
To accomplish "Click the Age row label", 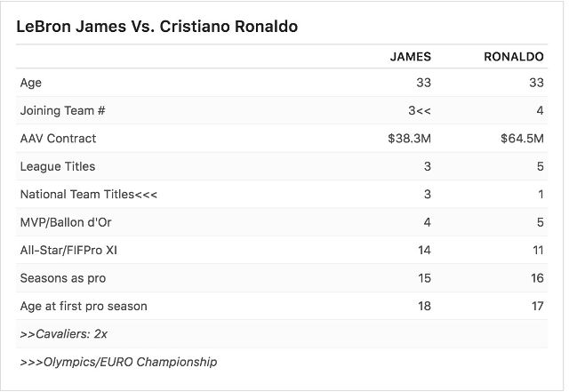I will point(31,83).
